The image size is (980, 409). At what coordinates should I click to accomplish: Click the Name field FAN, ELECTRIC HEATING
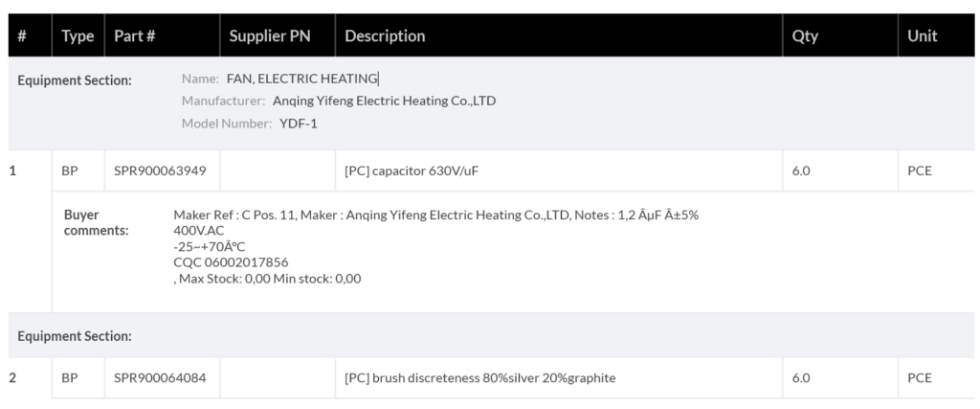tap(302, 79)
